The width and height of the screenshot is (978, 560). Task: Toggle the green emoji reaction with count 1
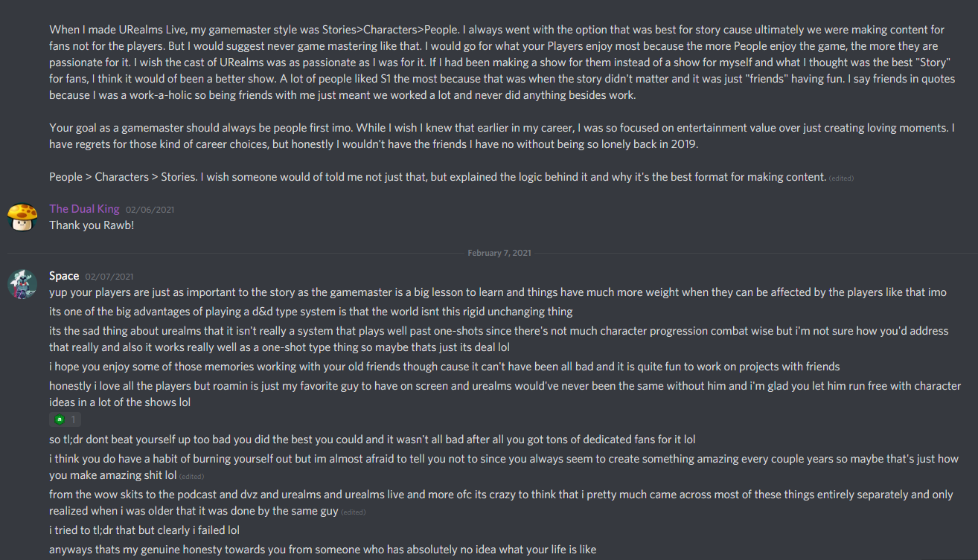point(65,420)
